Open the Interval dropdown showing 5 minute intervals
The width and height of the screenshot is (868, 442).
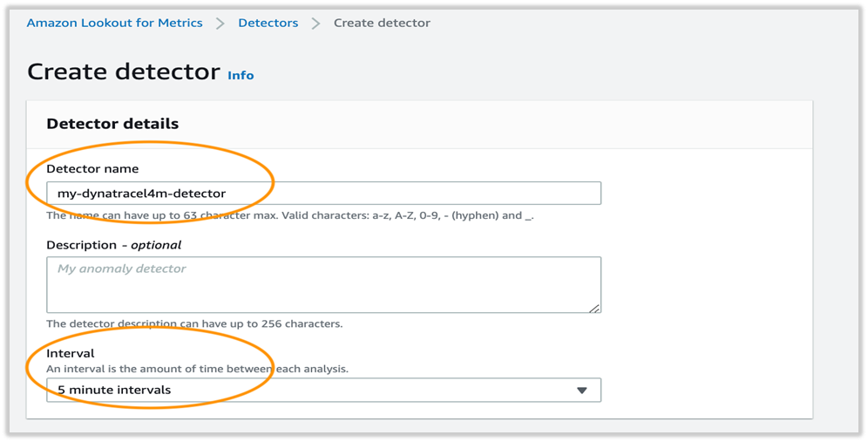(x=324, y=390)
